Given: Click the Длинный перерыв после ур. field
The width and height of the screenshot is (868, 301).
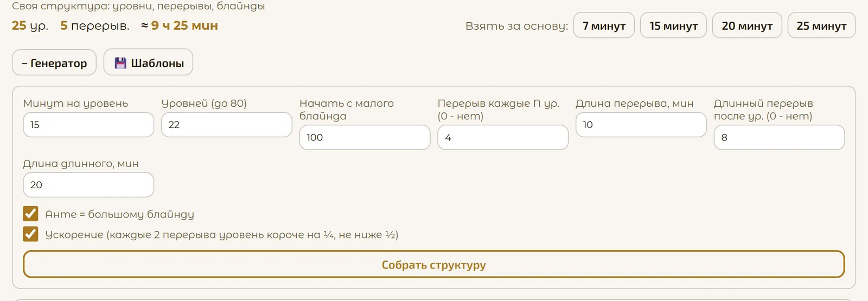Looking at the screenshot, I should tap(779, 137).
